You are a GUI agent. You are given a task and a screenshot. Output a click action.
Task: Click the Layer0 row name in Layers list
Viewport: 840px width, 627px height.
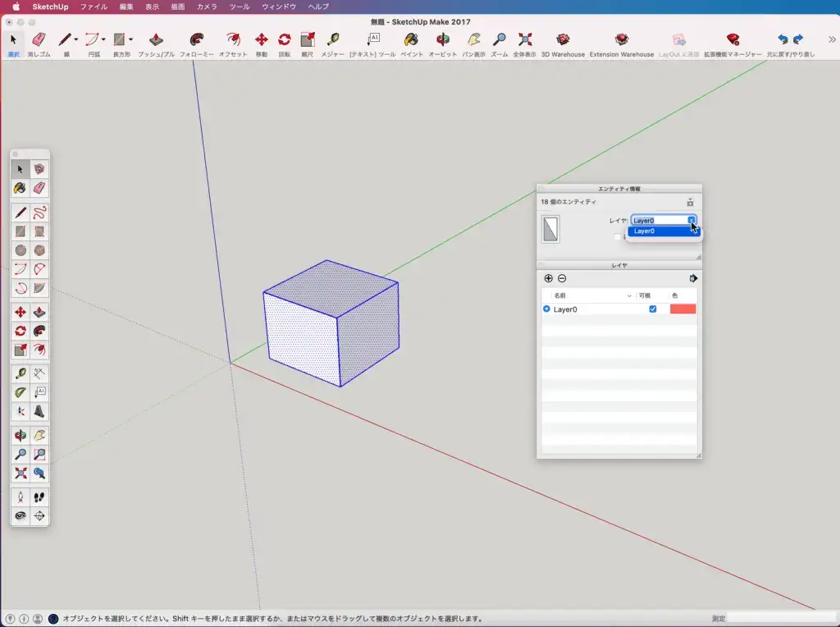pos(564,309)
